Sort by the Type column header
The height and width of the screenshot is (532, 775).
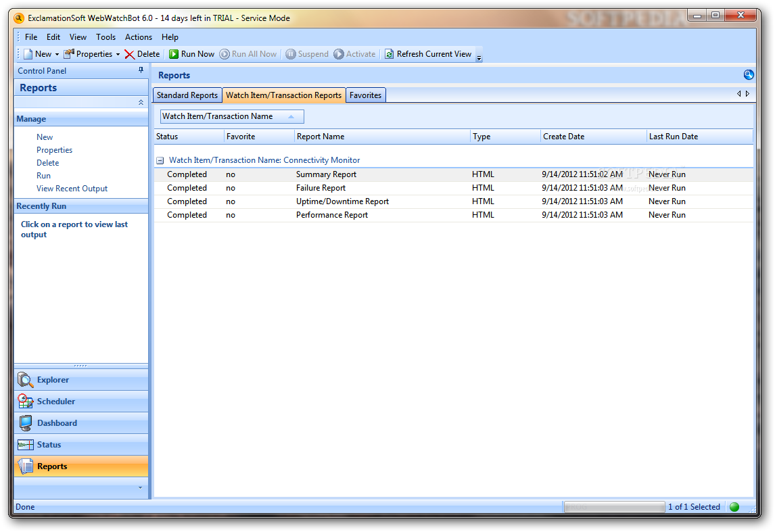505,137
